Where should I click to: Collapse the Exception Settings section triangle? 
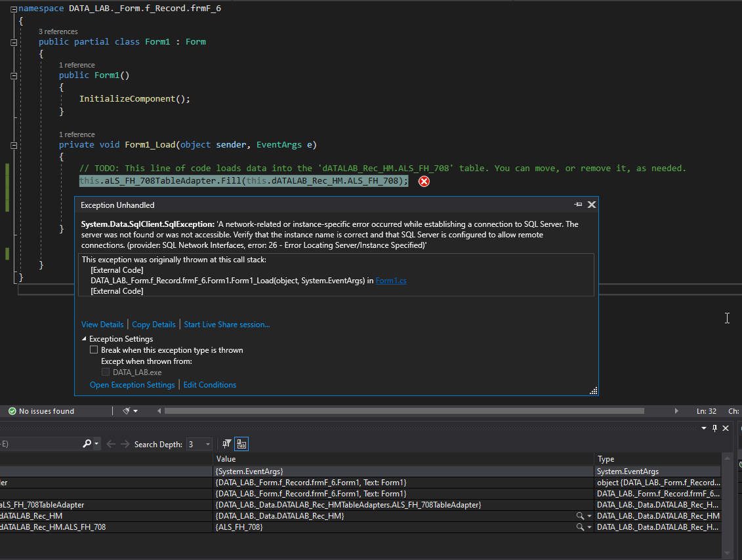84,338
